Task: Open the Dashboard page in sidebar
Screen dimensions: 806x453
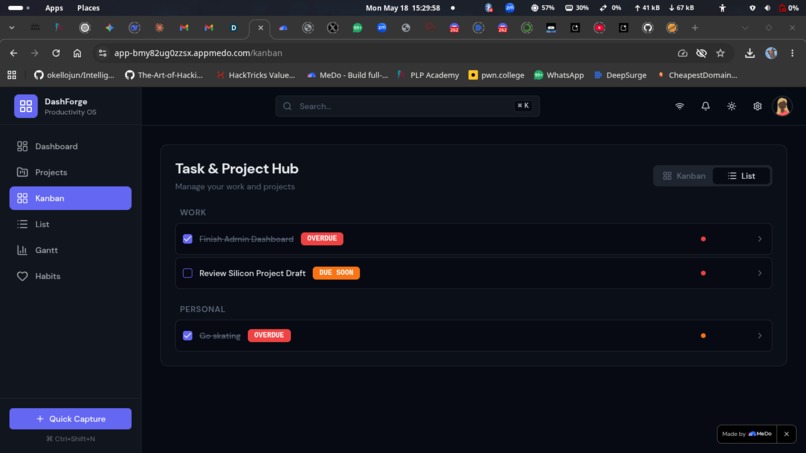Action: click(70, 147)
